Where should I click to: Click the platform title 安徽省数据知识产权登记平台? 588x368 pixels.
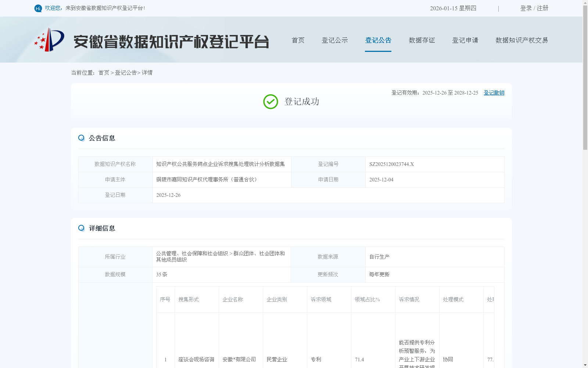pos(171,42)
